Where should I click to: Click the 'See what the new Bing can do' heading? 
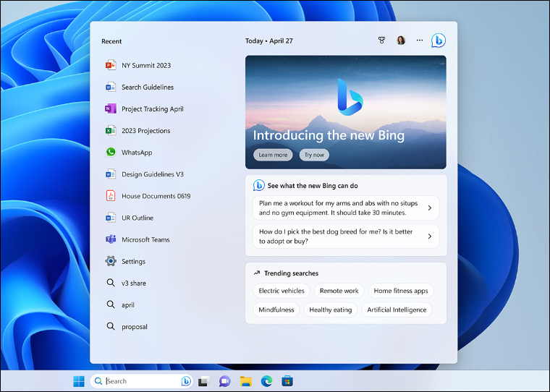point(313,185)
